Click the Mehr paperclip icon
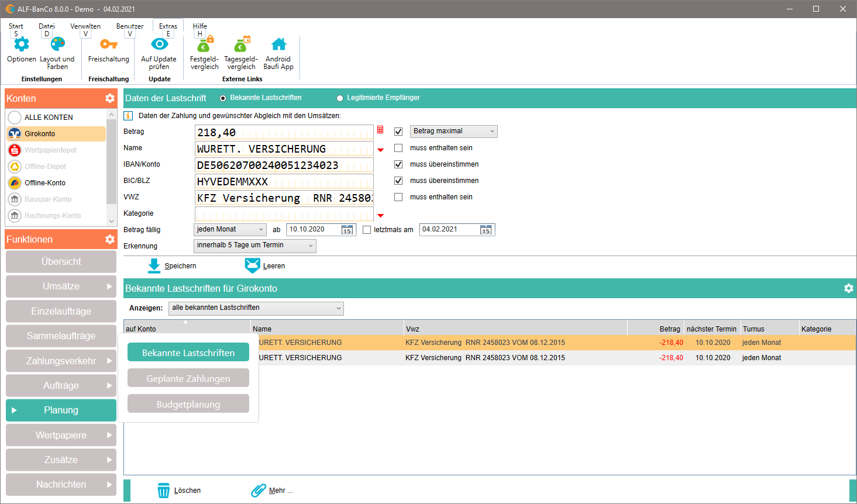857x504 pixels. [x=259, y=491]
